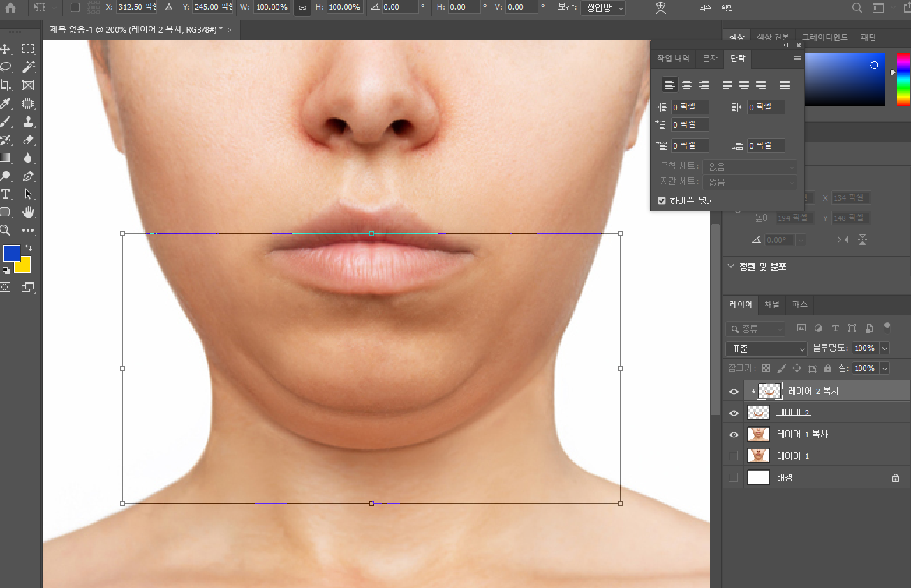Switch to the 작업 내역 tab
Viewport: 911px width, 588px height.
(673, 59)
